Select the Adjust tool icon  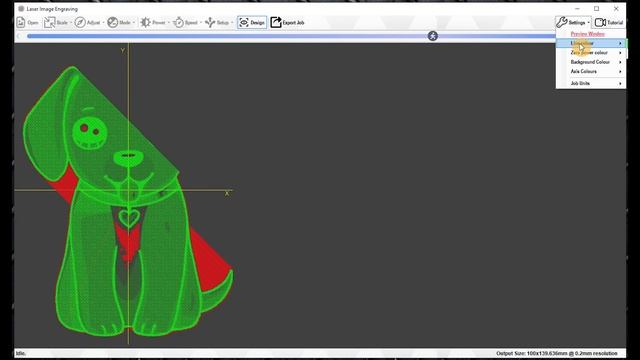(x=80, y=22)
